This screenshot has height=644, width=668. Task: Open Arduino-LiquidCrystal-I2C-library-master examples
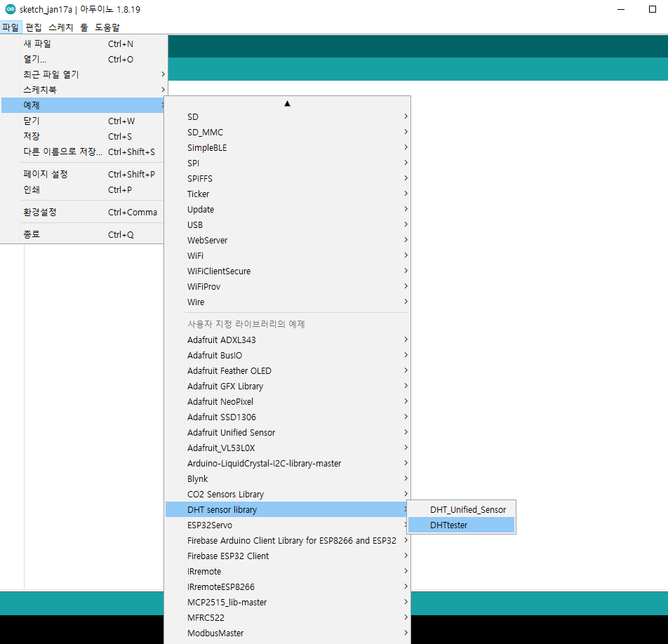288,464
